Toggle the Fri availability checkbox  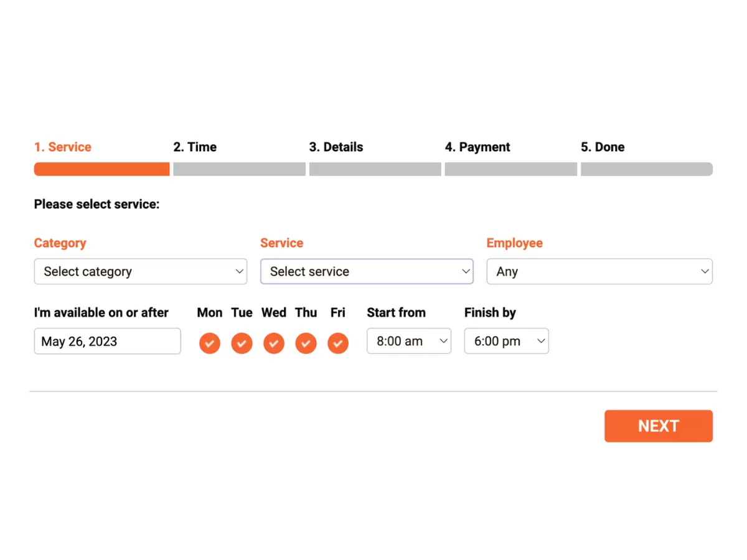(x=338, y=343)
